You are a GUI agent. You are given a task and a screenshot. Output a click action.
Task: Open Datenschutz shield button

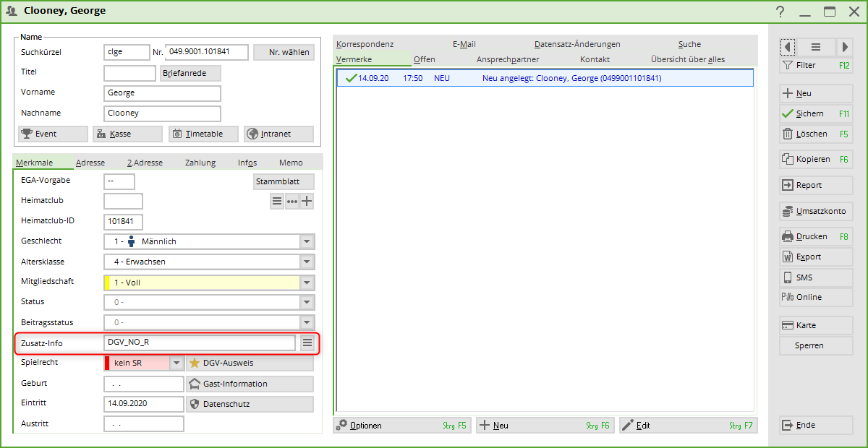pos(250,404)
